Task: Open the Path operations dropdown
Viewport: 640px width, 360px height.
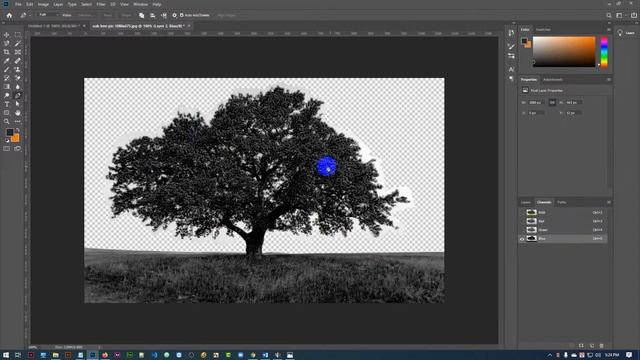Action: 142,15
